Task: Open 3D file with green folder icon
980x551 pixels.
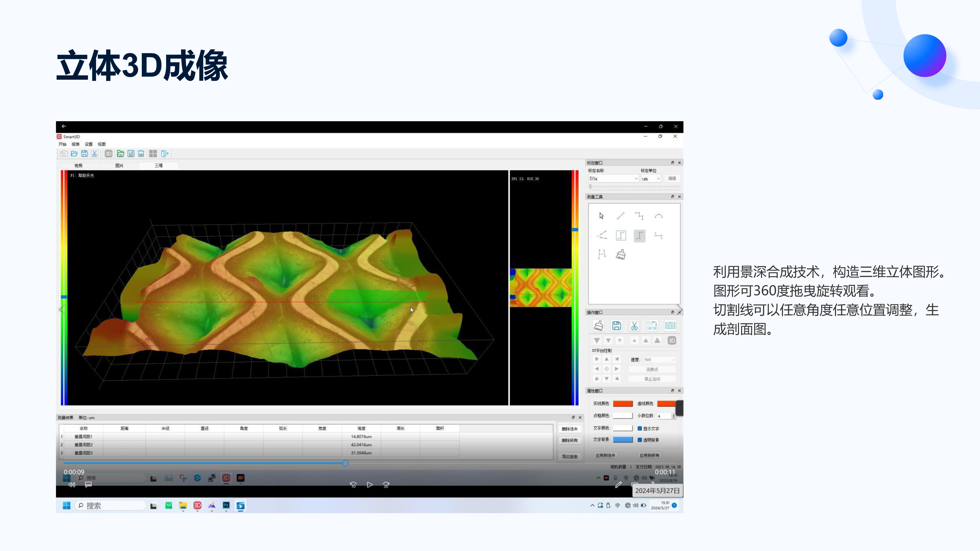Action: [x=120, y=154]
